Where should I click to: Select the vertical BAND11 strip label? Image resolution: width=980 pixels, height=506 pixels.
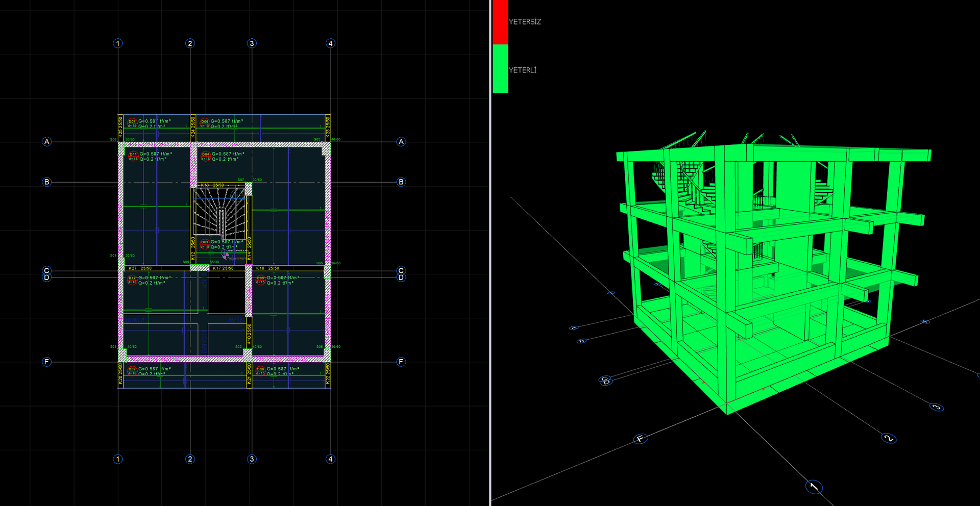205,341
